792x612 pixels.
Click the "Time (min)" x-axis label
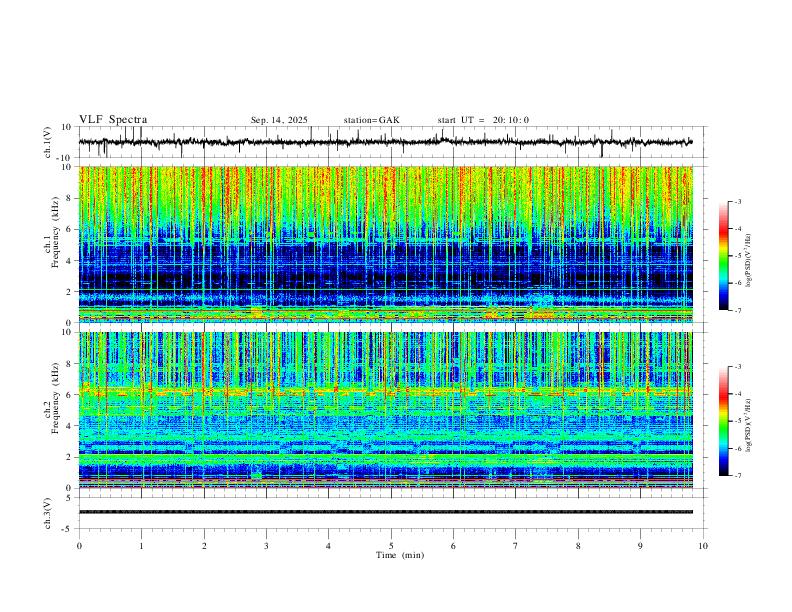400,555
